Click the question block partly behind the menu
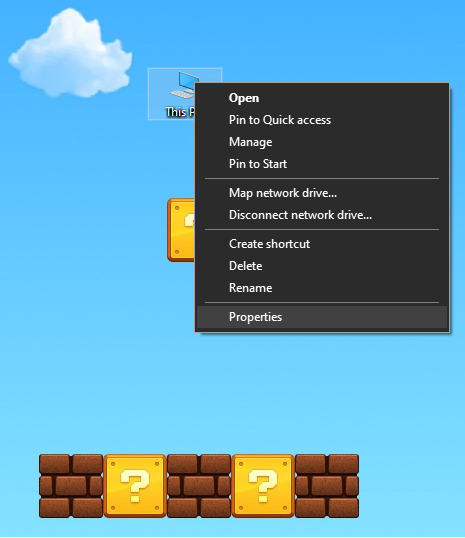Screen dimensions: 465x538 point(181,230)
